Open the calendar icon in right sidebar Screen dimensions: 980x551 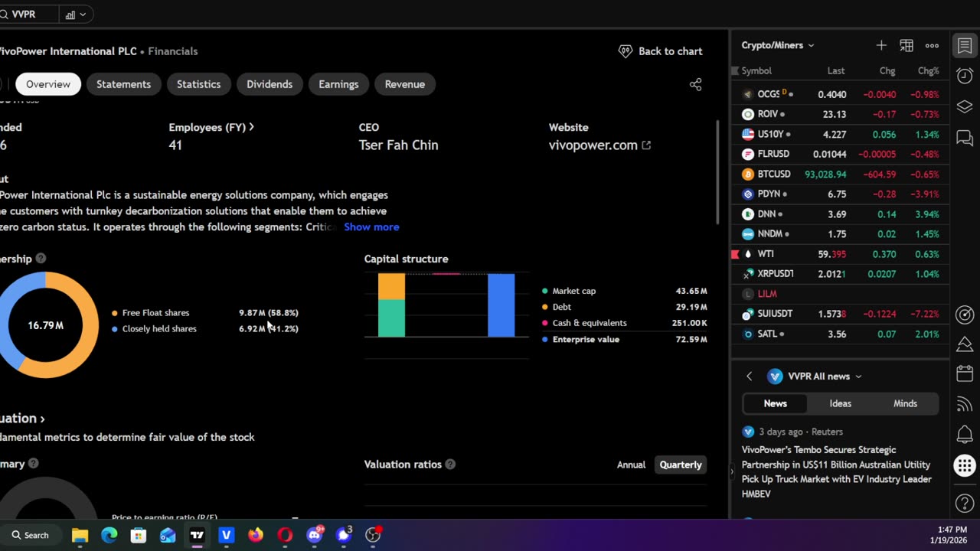(965, 374)
